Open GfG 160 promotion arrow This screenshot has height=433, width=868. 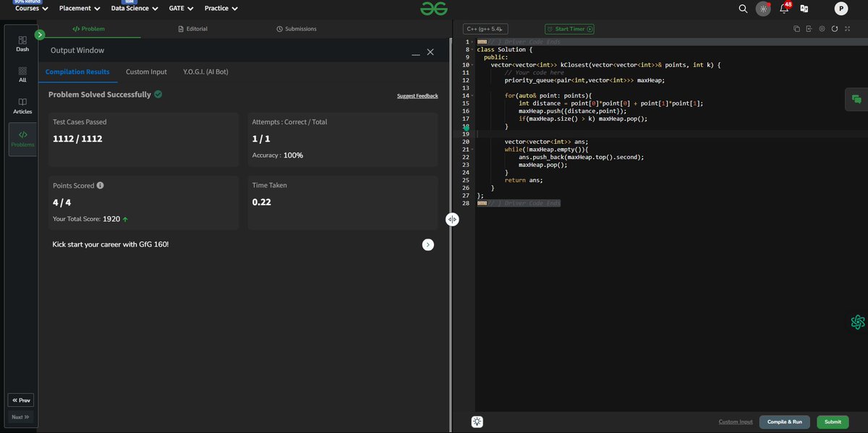coord(428,245)
